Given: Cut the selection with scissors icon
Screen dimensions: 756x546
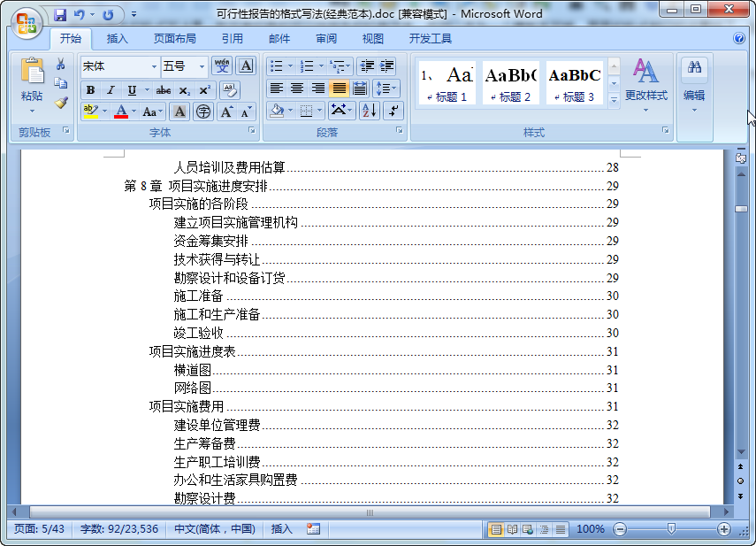Looking at the screenshot, I should pyautogui.click(x=60, y=64).
